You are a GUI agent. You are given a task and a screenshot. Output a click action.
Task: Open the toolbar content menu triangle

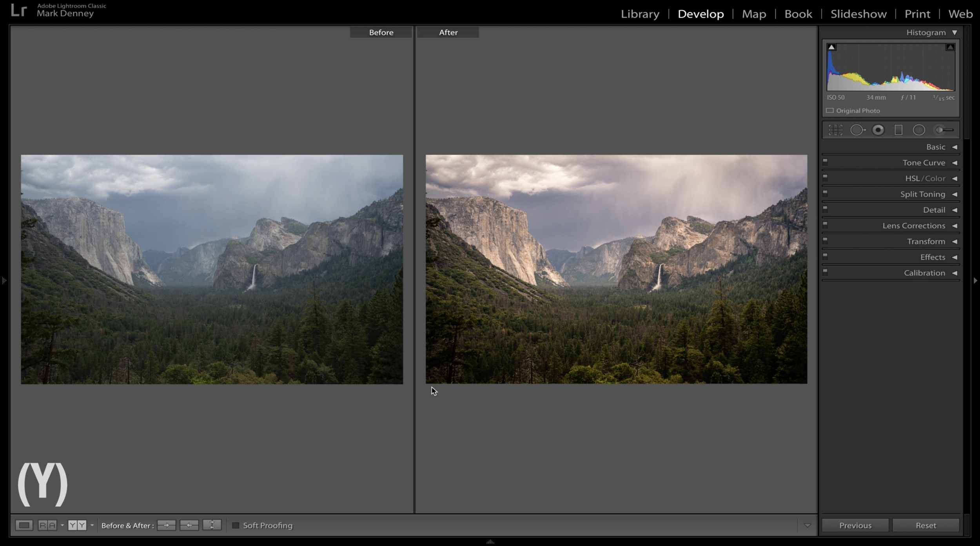tap(807, 525)
